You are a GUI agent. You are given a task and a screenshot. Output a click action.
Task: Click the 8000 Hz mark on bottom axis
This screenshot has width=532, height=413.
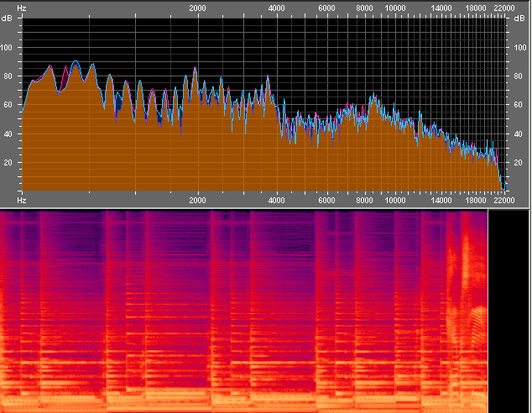tap(364, 201)
